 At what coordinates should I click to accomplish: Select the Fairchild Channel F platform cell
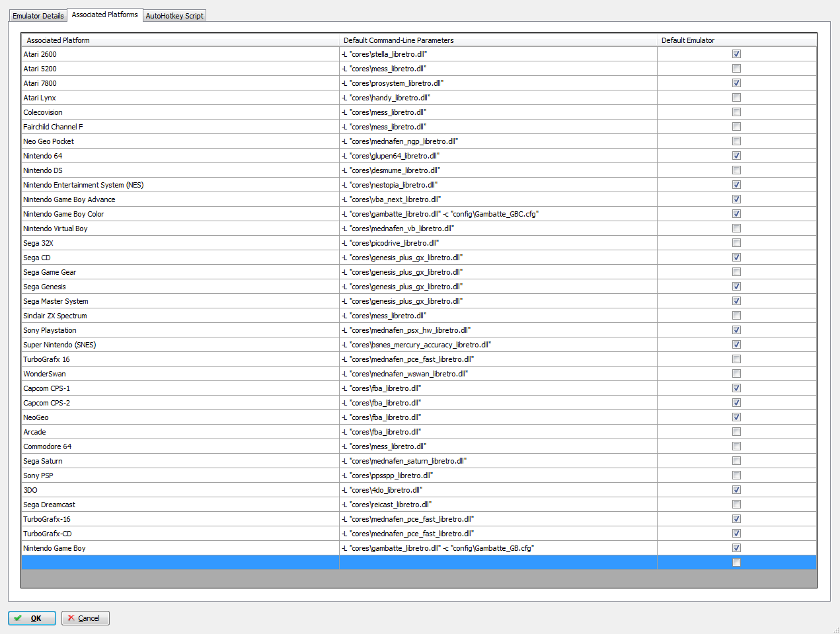180,127
